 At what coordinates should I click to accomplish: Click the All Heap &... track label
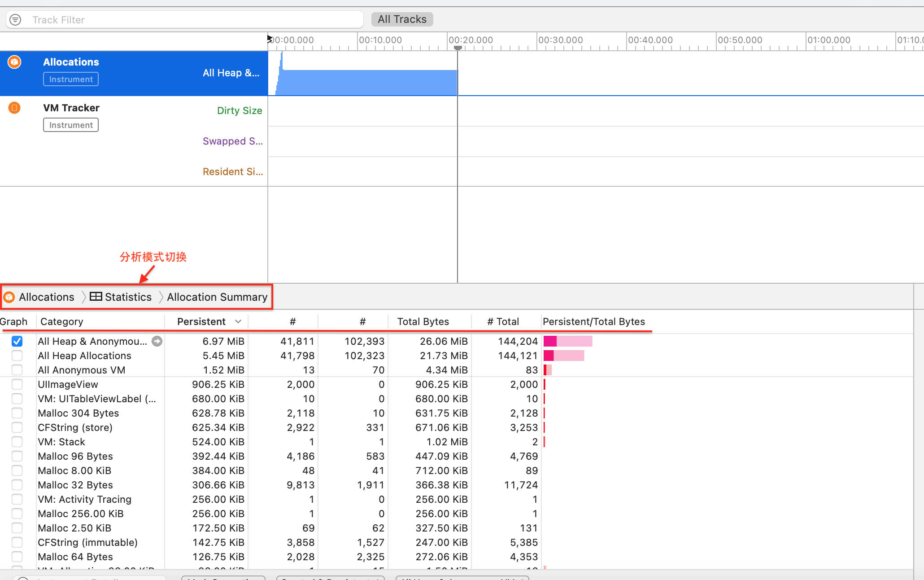231,73
